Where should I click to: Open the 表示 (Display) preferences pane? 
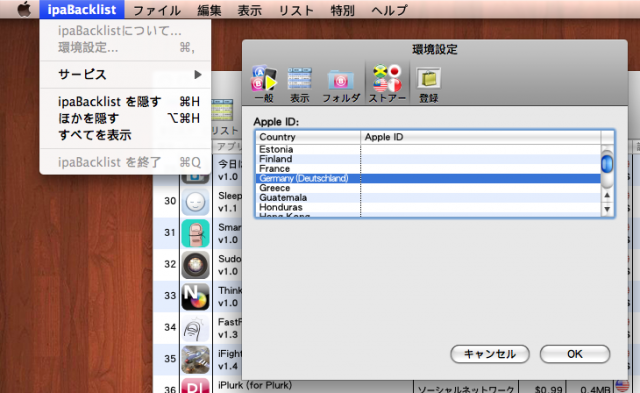(300, 84)
